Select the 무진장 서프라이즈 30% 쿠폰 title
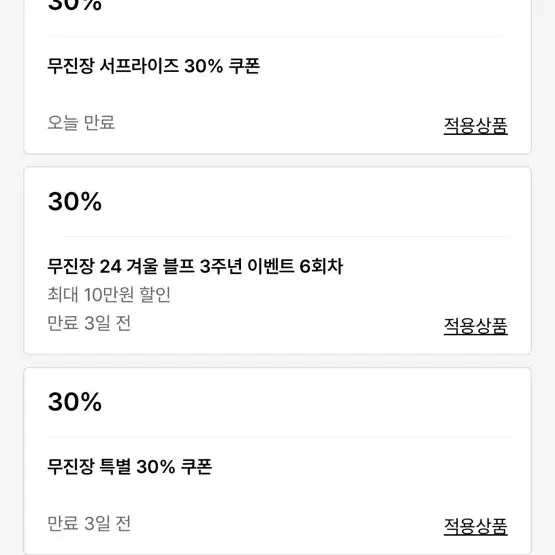555x555 pixels. [154, 66]
